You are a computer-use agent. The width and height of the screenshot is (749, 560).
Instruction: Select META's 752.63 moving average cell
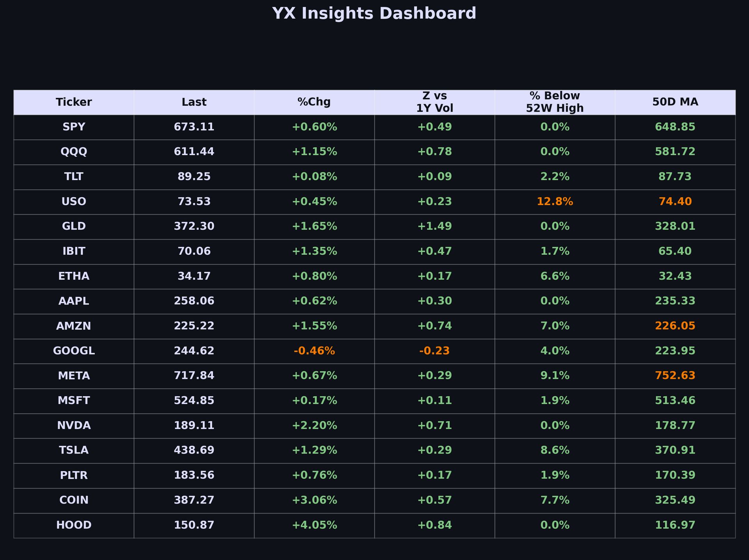pyautogui.click(x=675, y=376)
